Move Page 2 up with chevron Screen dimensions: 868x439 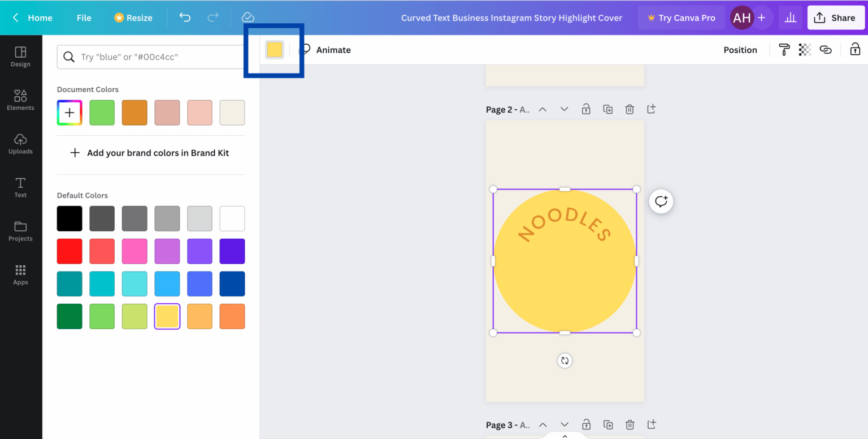[x=542, y=109]
